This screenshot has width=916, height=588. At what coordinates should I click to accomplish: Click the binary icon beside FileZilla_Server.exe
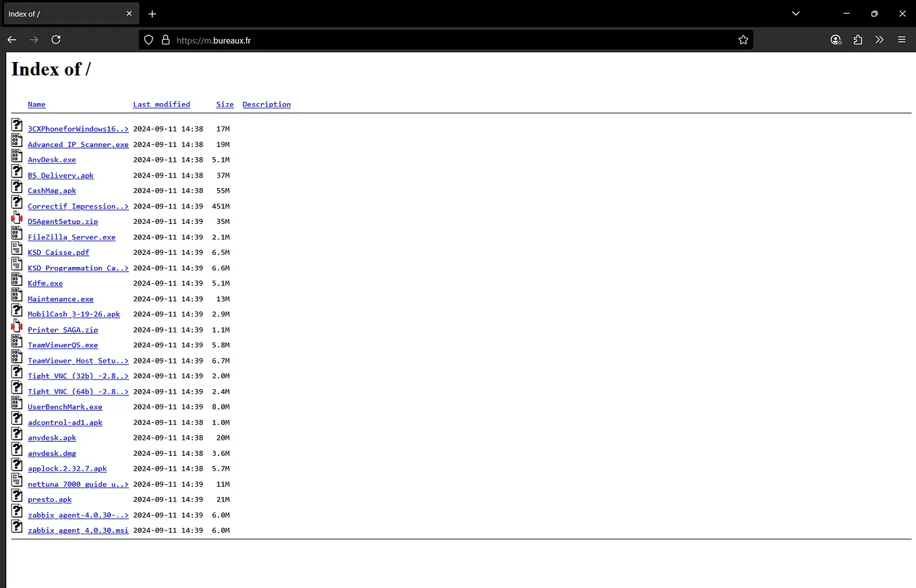click(17, 233)
